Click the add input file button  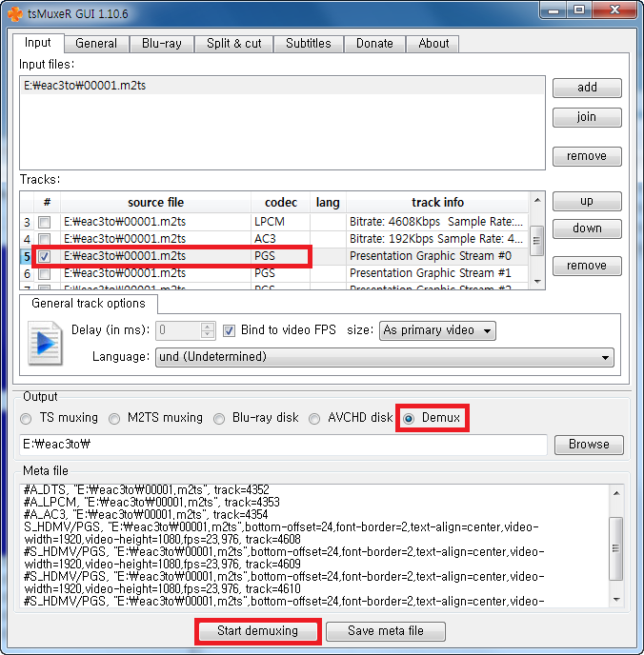click(587, 88)
